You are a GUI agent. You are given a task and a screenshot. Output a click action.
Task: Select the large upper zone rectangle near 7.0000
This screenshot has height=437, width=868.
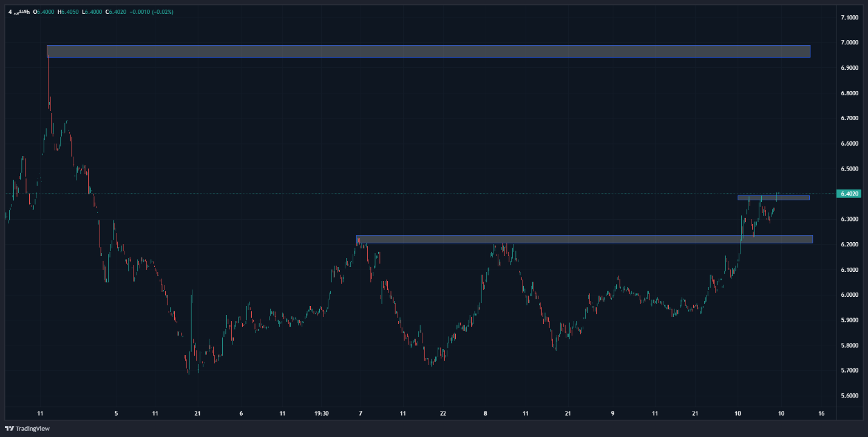click(428, 52)
